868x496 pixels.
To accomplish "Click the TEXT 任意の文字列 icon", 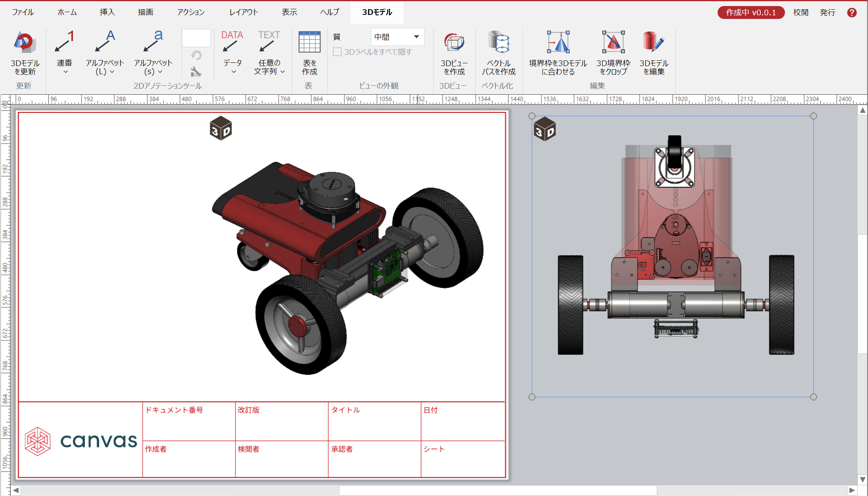I will click(x=269, y=42).
